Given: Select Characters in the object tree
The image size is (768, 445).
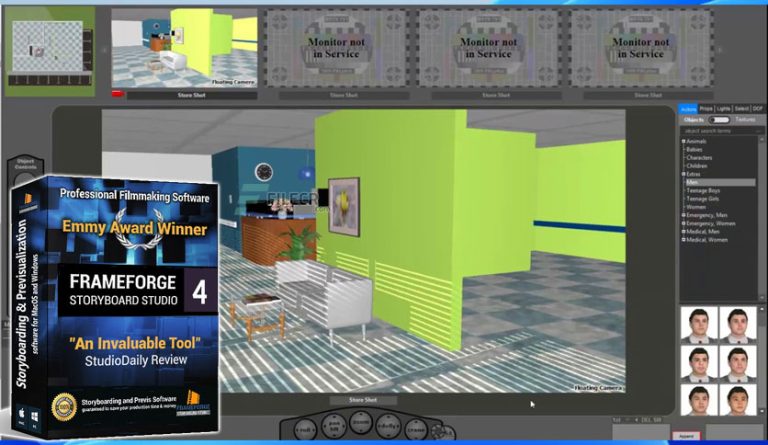Looking at the screenshot, I should [699, 158].
